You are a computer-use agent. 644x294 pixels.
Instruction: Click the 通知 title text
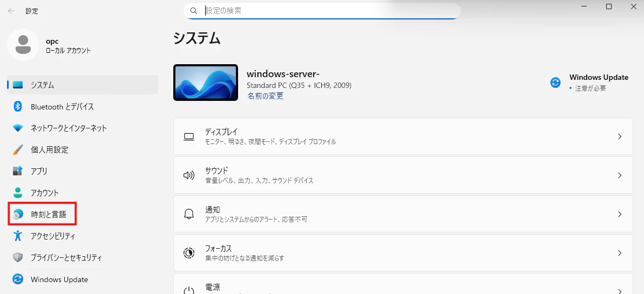coord(212,209)
